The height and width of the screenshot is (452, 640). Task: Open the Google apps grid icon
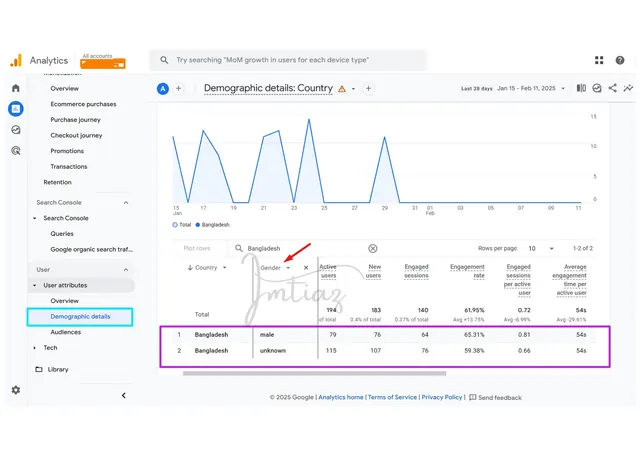[x=599, y=60]
